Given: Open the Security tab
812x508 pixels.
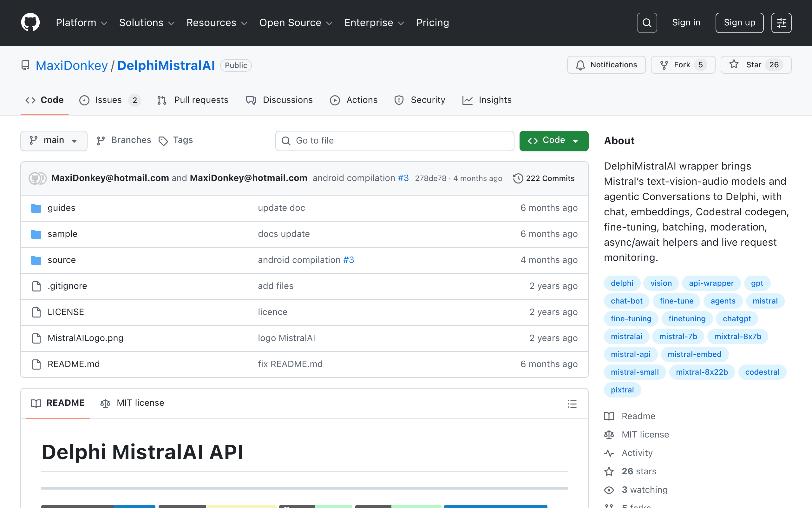Looking at the screenshot, I should pyautogui.click(x=420, y=100).
